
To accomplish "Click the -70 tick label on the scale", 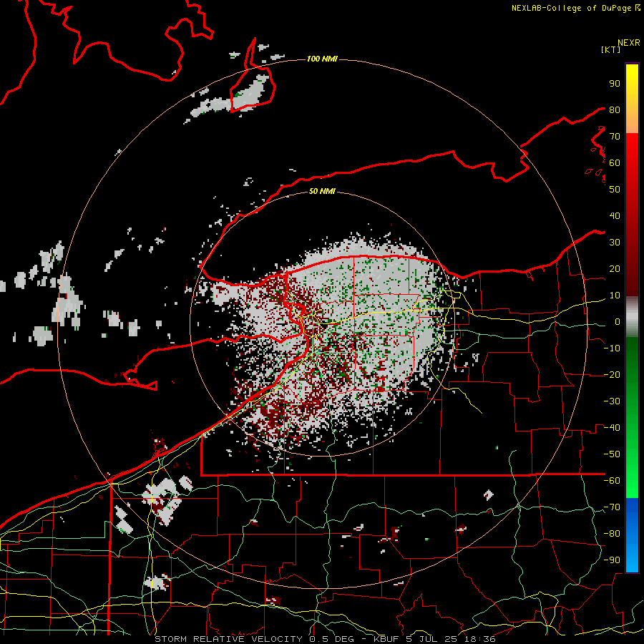I will coord(612,507).
